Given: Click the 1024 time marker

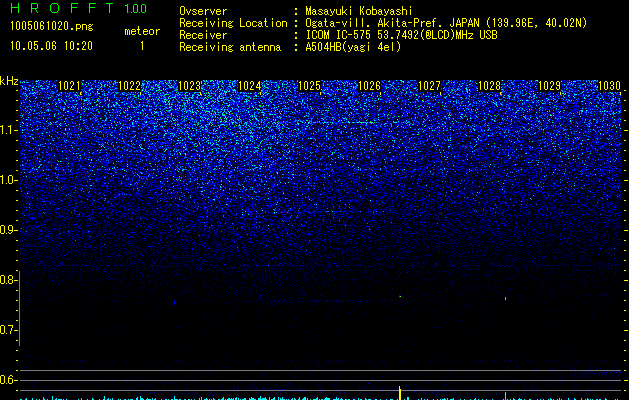Looking at the screenshot, I should [x=250, y=86].
